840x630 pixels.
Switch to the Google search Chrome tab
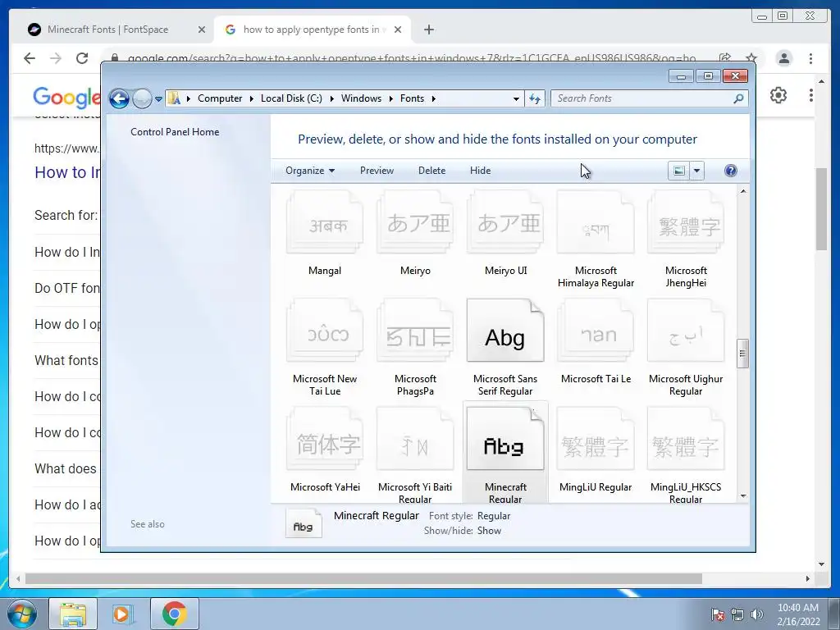point(311,30)
